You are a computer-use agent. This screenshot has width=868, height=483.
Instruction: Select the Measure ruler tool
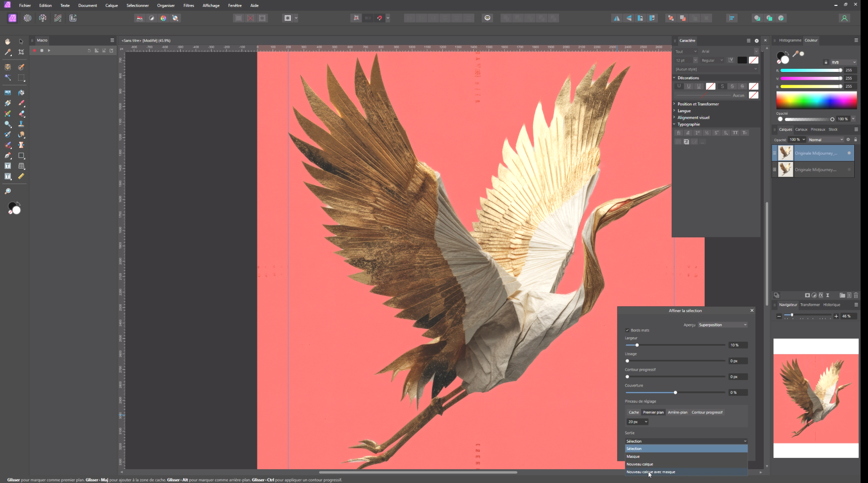(21, 176)
